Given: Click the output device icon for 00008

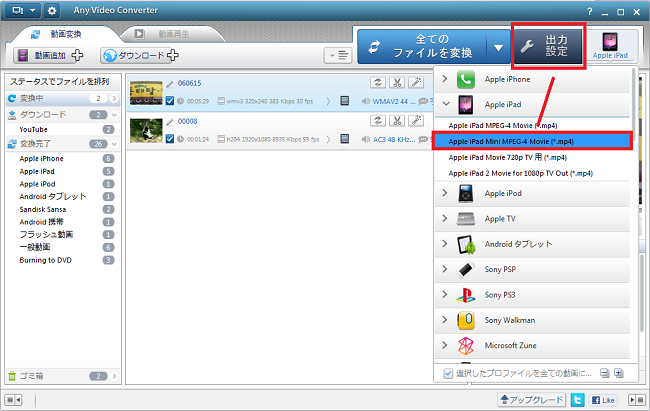Looking at the screenshot, I should tap(344, 139).
